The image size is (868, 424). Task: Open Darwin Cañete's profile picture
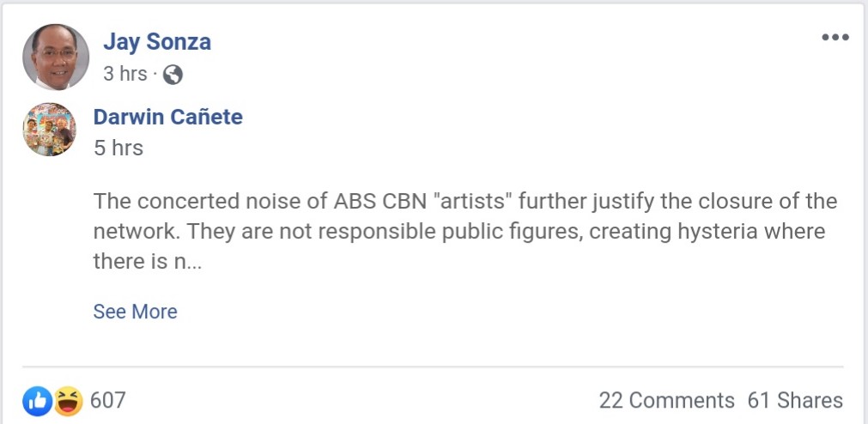[49, 130]
